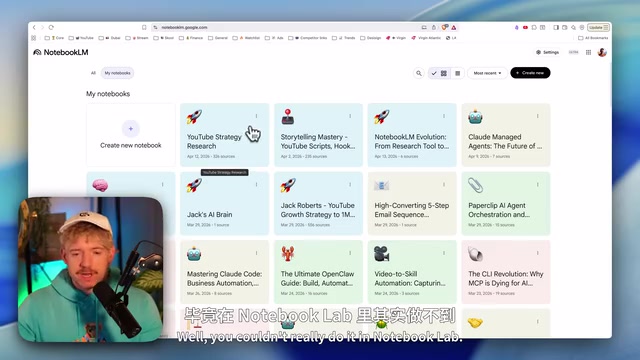Open the Storytelling Mastery notebook card

318,135
